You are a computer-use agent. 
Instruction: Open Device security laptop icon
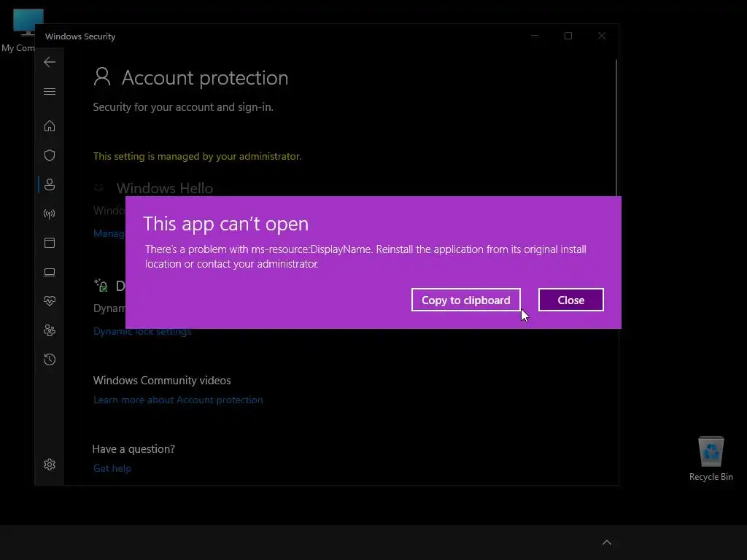(x=50, y=273)
